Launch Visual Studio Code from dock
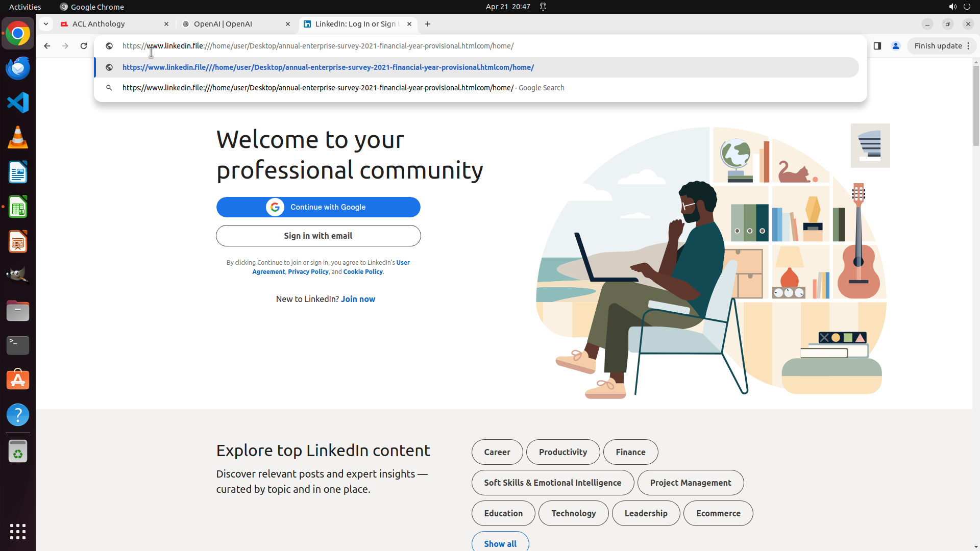 tap(18, 103)
